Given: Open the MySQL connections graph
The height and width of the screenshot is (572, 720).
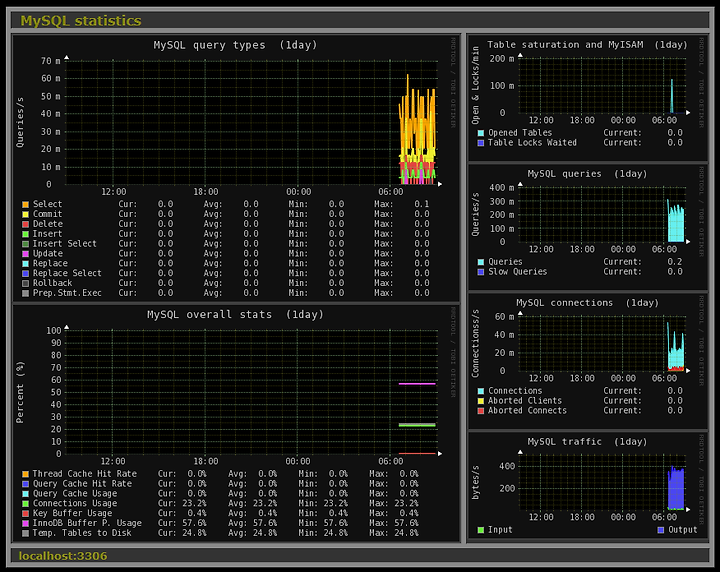Looking at the screenshot, I should click(588, 362).
